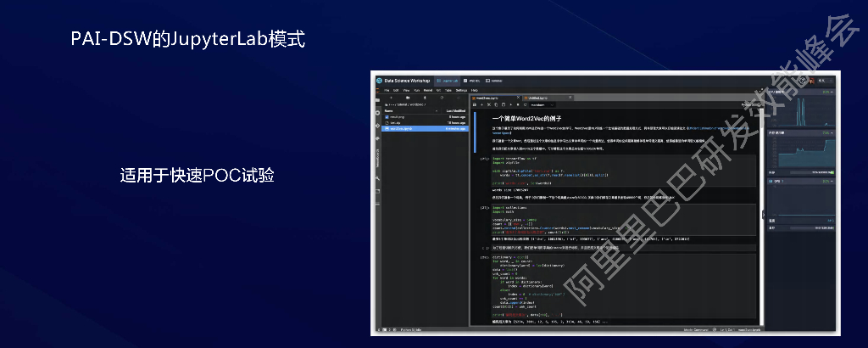Viewport: 868px width, 348px height.
Task: Open the File menu
Action: 387,90
